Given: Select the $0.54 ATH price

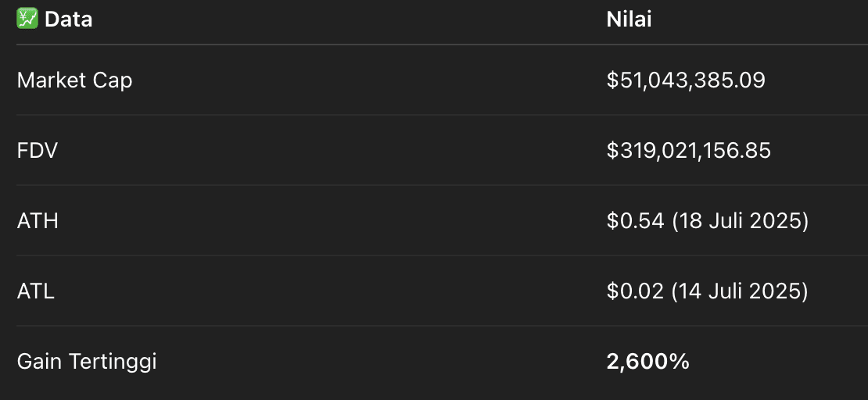Looking at the screenshot, I should point(635,221).
